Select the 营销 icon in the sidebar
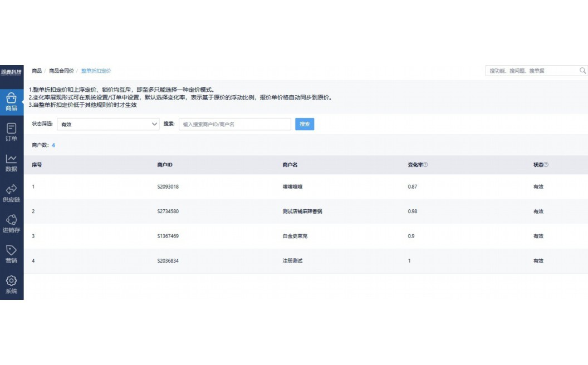Viewport: 588px width, 365px height. [x=11, y=253]
